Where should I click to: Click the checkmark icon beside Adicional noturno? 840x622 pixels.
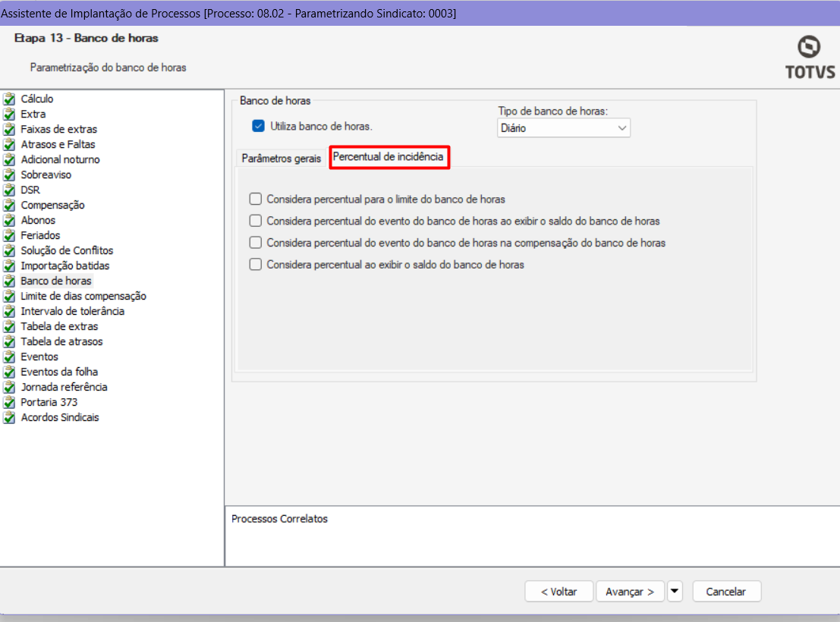pos(9,159)
